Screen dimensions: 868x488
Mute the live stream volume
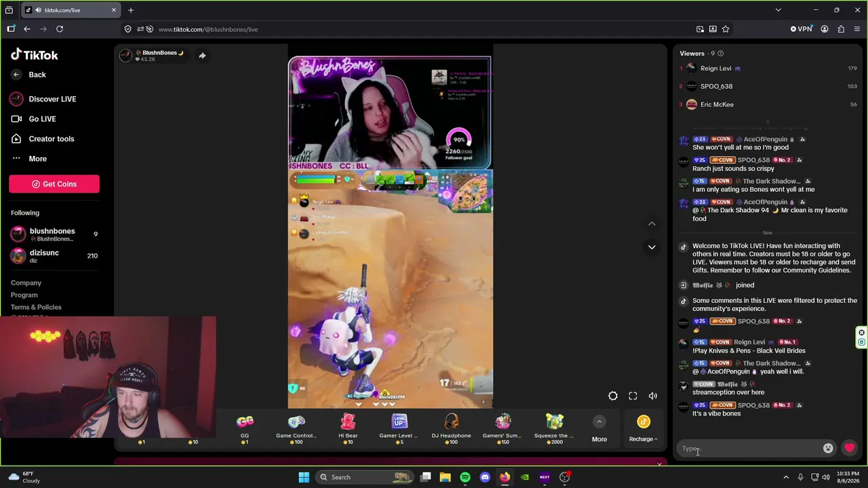[653, 396]
